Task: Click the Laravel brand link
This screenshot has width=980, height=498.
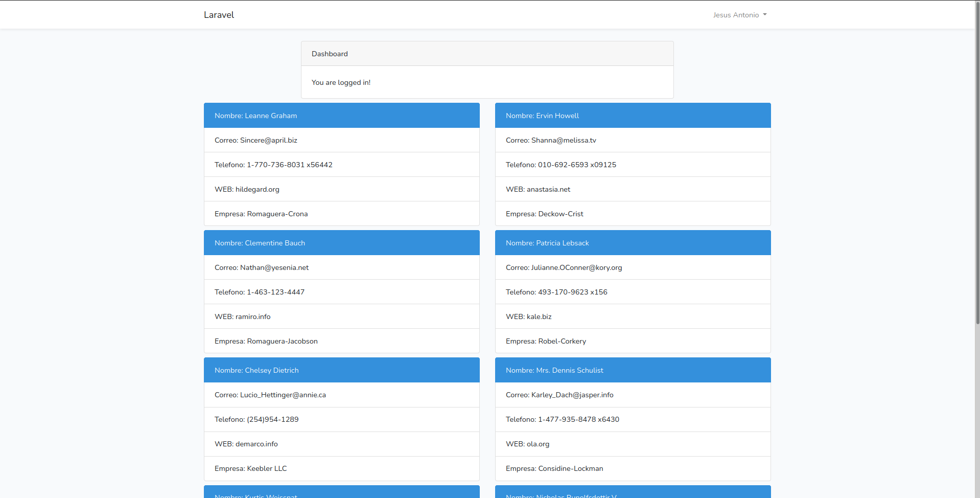Action: click(x=219, y=14)
